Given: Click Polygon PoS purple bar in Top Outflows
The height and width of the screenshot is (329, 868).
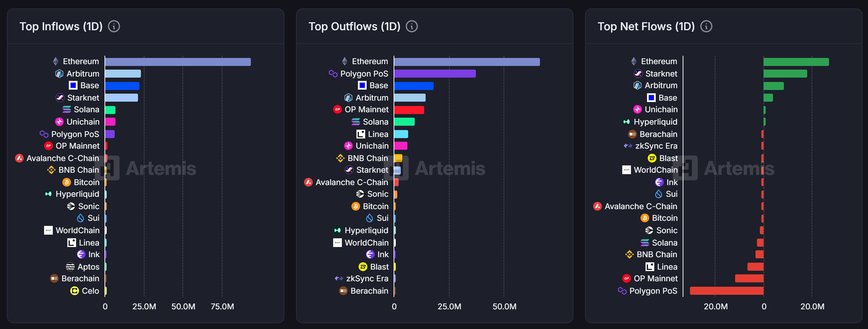Looking at the screenshot, I should click(x=435, y=74).
